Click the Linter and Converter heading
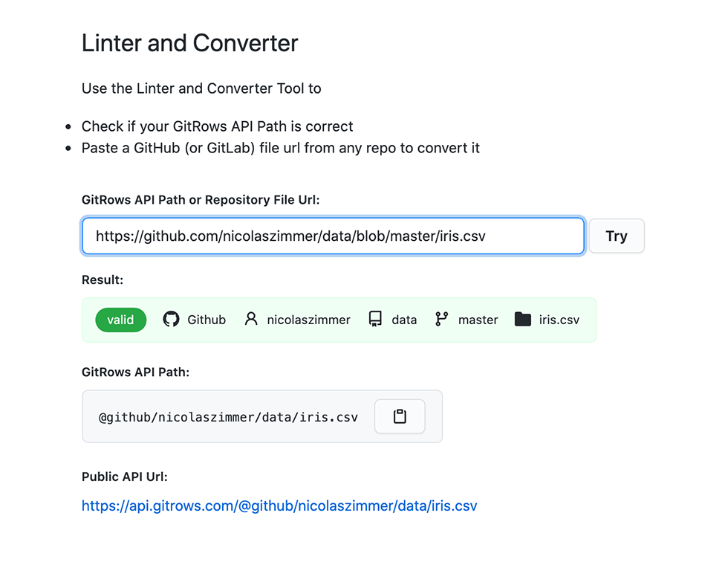728x562 pixels. [x=190, y=42]
